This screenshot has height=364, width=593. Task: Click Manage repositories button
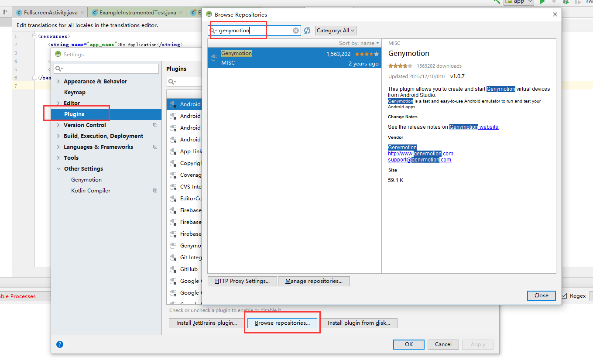pos(314,281)
